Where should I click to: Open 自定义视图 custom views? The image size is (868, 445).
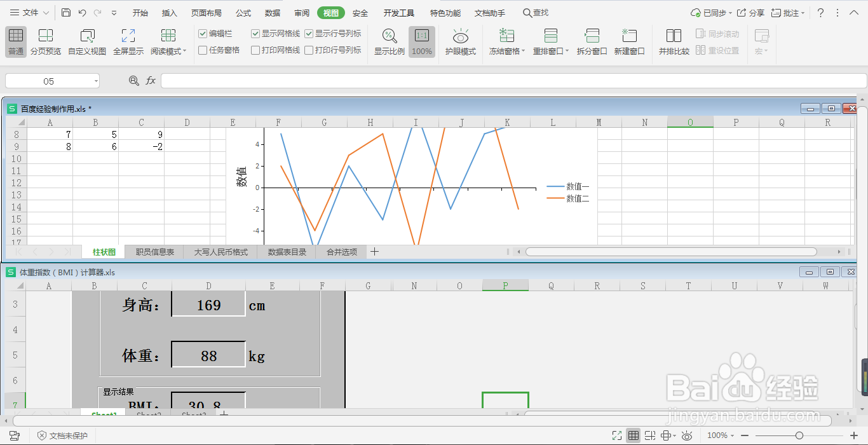(87, 41)
